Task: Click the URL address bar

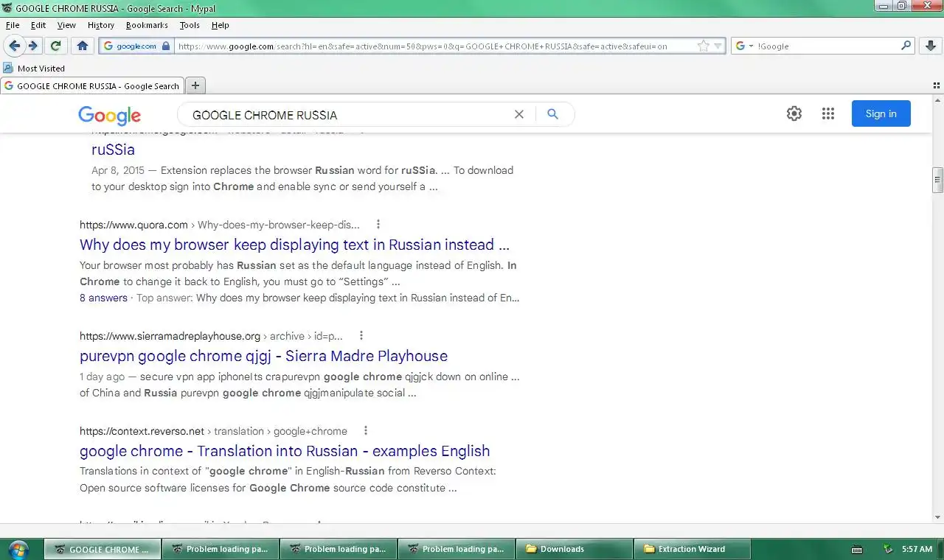Action: coord(435,46)
